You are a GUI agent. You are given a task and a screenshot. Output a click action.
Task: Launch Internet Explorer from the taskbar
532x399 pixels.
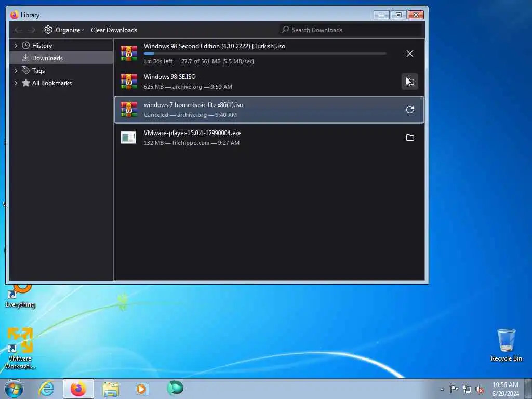click(x=46, y=389)
